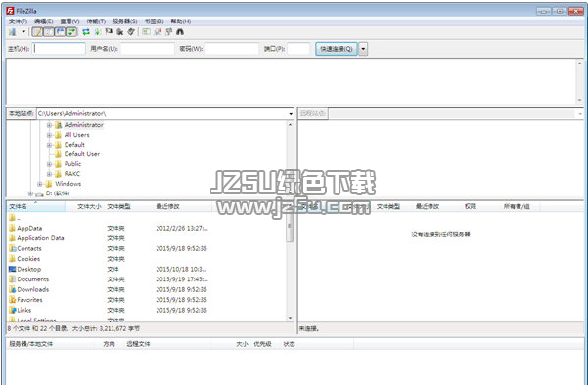Select the Links folder icon
Viewport: 588px width, 385px height.
(12, 310)
